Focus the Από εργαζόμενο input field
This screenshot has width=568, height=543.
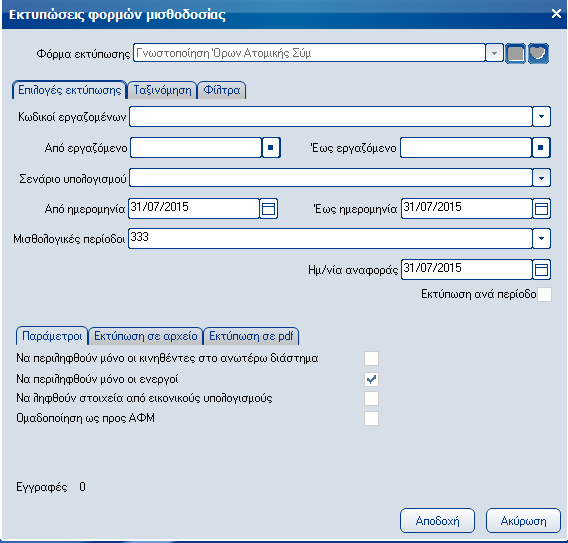tap(196, 147)
